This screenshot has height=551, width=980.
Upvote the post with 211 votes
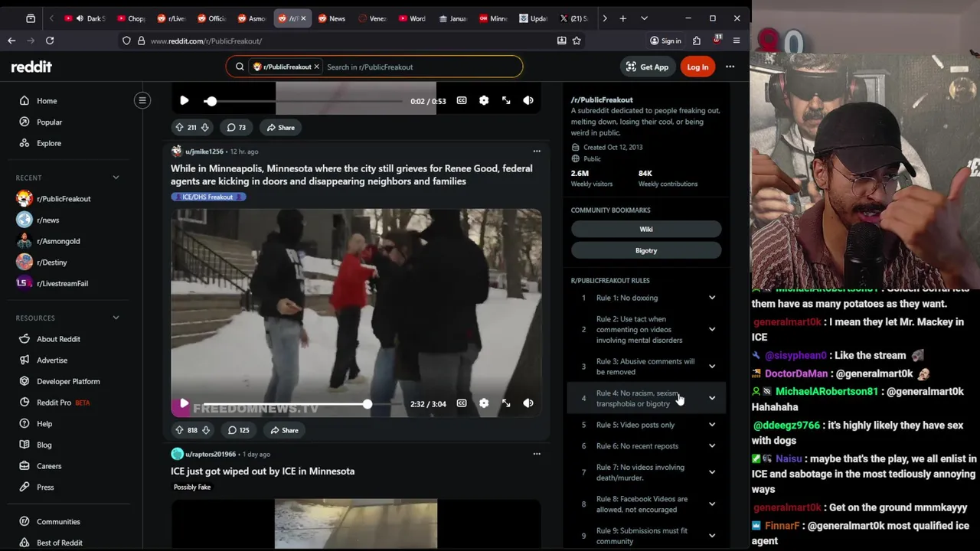pyautogui.click(x=179, y=128)
